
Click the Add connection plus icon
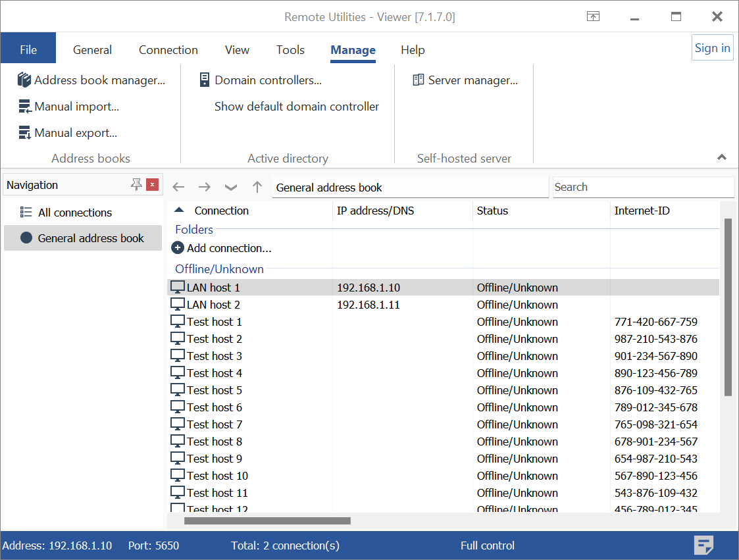pyautogui.click(x=178, y=248)
